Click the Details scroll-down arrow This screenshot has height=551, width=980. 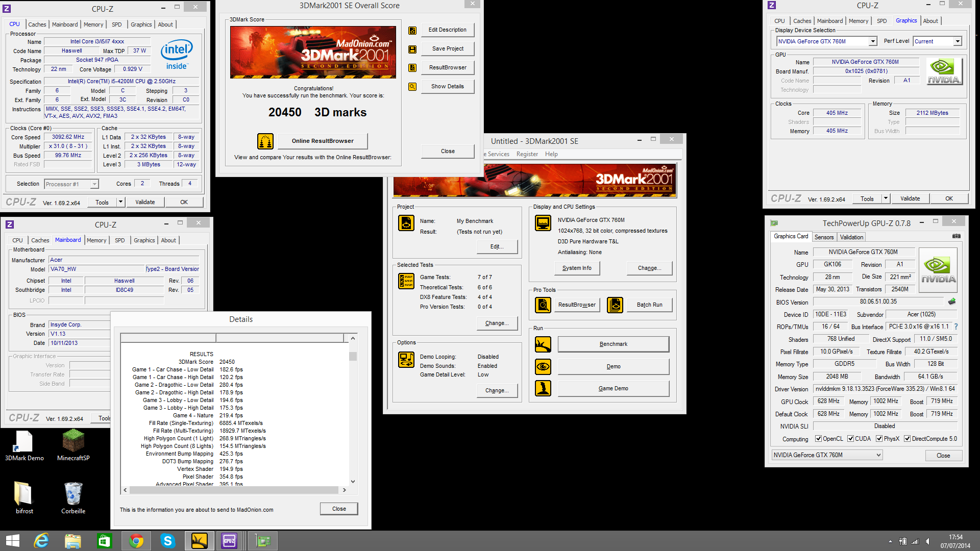(353, 481)
